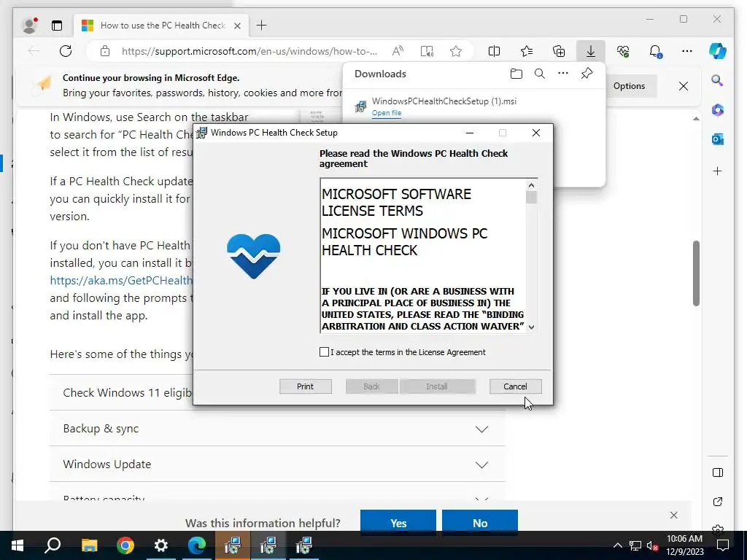The height and width of the screenshot is (560, 747).
Task: Open the Windows notification center
Action: point(723,545)
